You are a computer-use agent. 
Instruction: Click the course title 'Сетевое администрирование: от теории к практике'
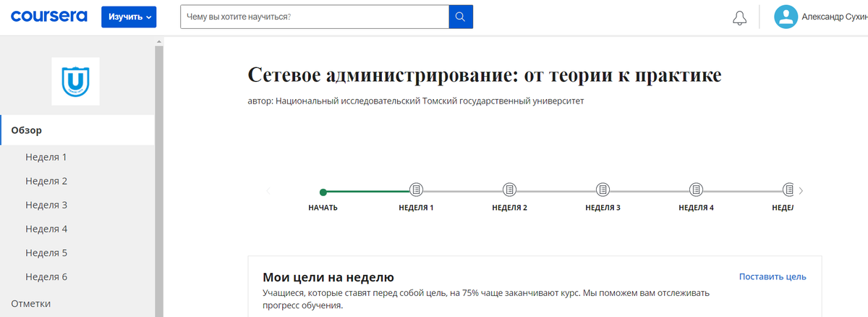[x=485, y=76]
